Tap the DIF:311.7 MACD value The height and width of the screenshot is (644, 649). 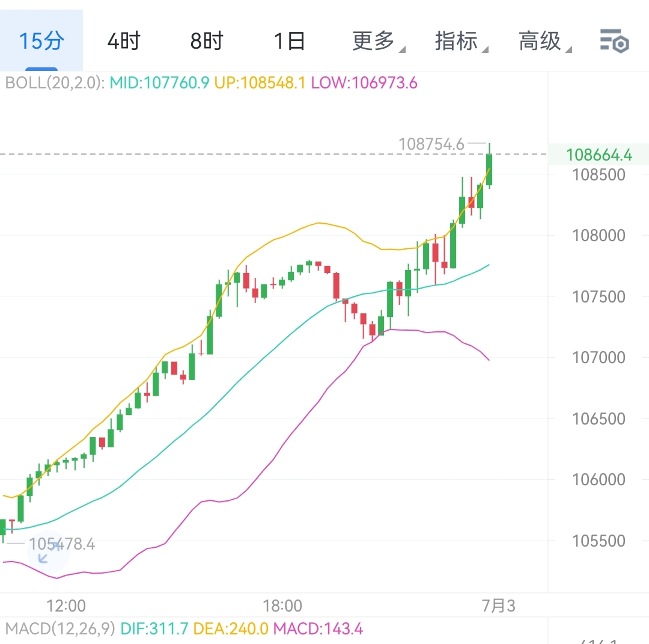click(153, 629)
